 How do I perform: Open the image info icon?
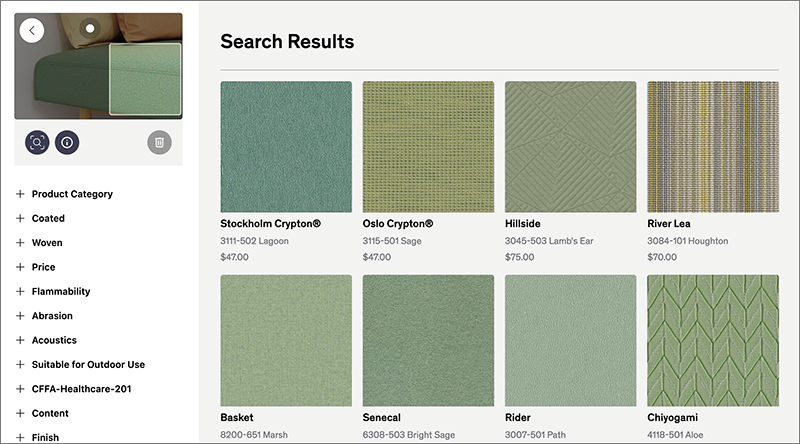(x=67, y=143)
